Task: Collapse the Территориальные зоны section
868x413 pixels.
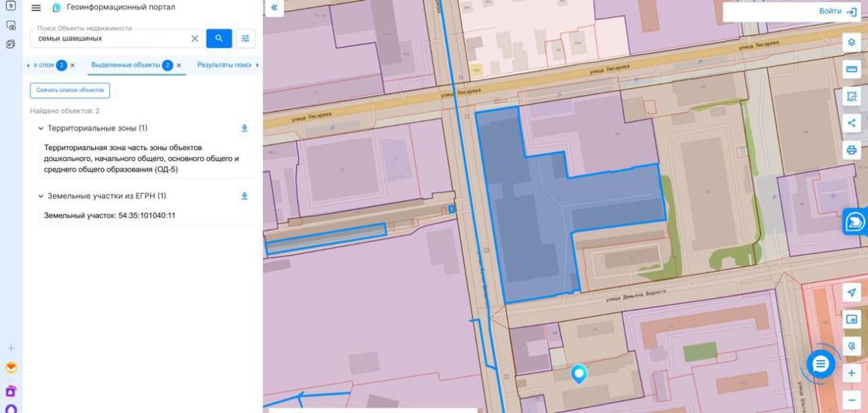Action: click(x=41, y=129)
